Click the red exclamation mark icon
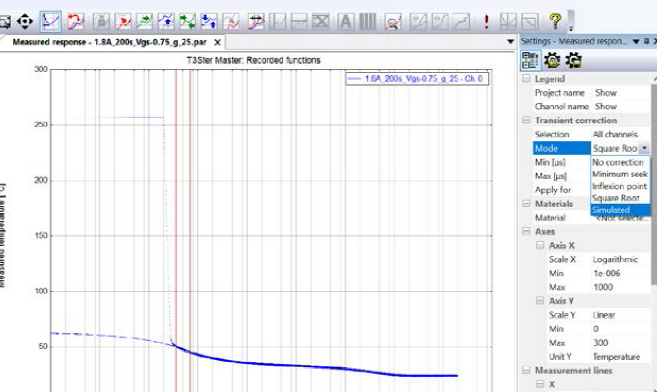 tap(486, 21)
